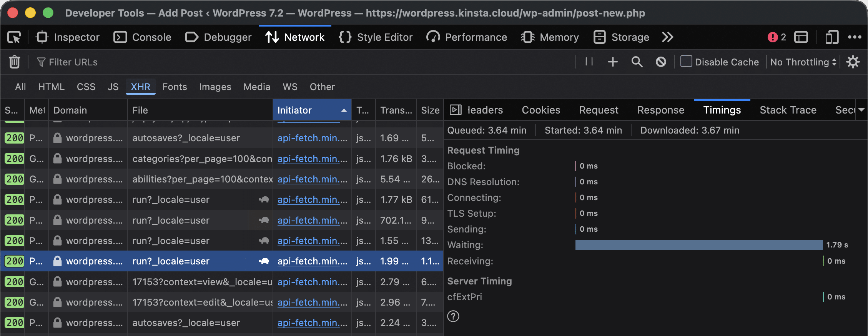Select the iframe picker toolbar icon
868x336 pixels.
click(x=801, y=37)
